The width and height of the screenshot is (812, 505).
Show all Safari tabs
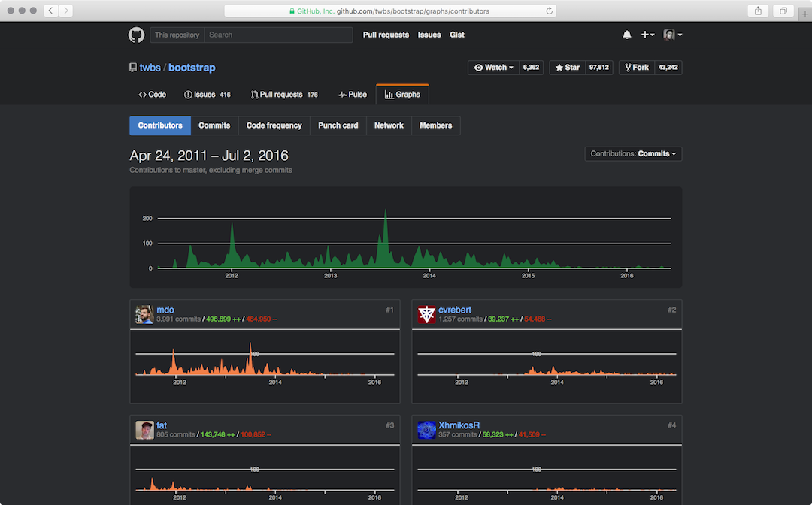click(783, 11)
